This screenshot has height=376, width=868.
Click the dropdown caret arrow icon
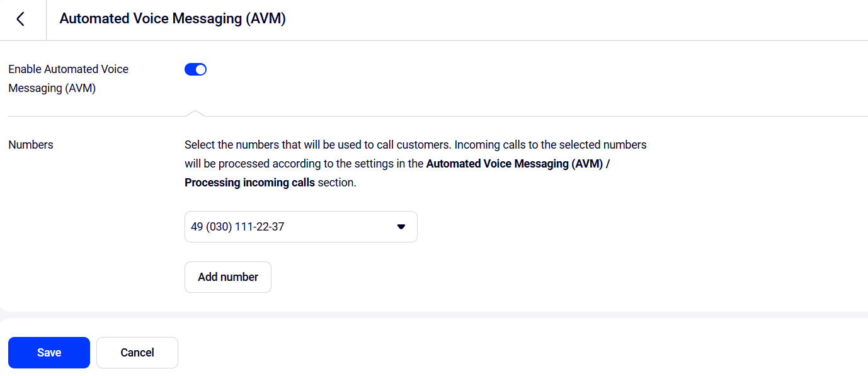click(x=401, y=227)
